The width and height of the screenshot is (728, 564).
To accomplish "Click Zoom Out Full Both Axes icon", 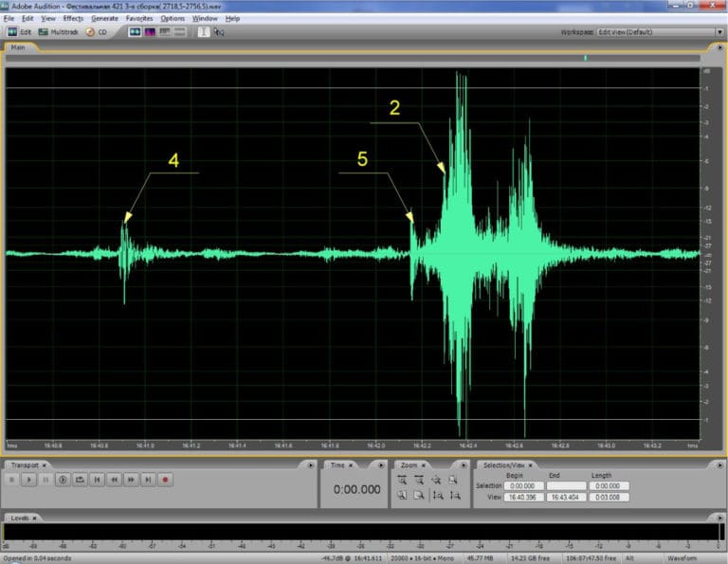I will [x=436, y=480].
